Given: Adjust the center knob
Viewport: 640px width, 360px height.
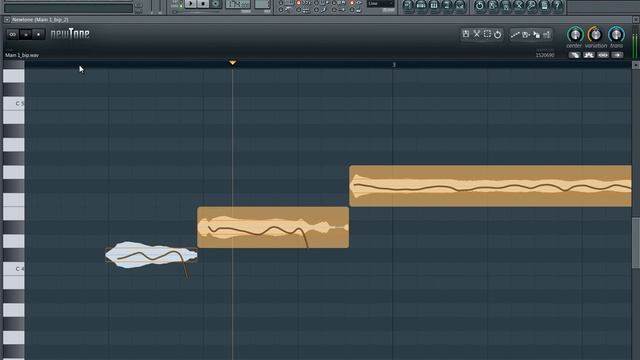Looking at the screenshot, I should 575,34.
